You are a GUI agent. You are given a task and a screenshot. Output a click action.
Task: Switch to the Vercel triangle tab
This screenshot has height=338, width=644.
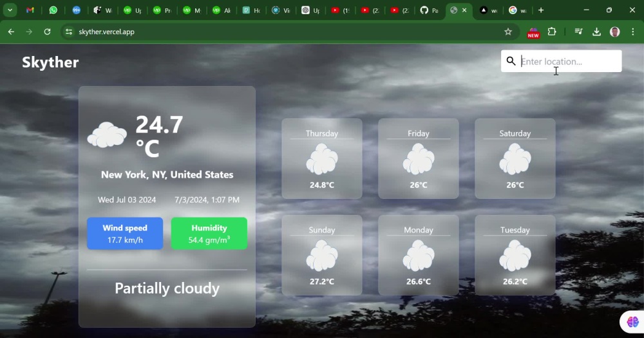click(488, 10)
